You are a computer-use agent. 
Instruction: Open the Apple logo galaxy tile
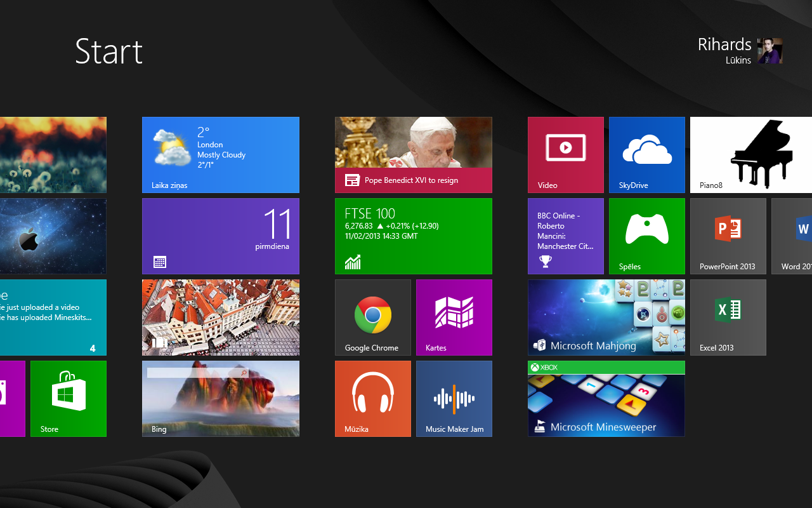[x=53, y=236]
